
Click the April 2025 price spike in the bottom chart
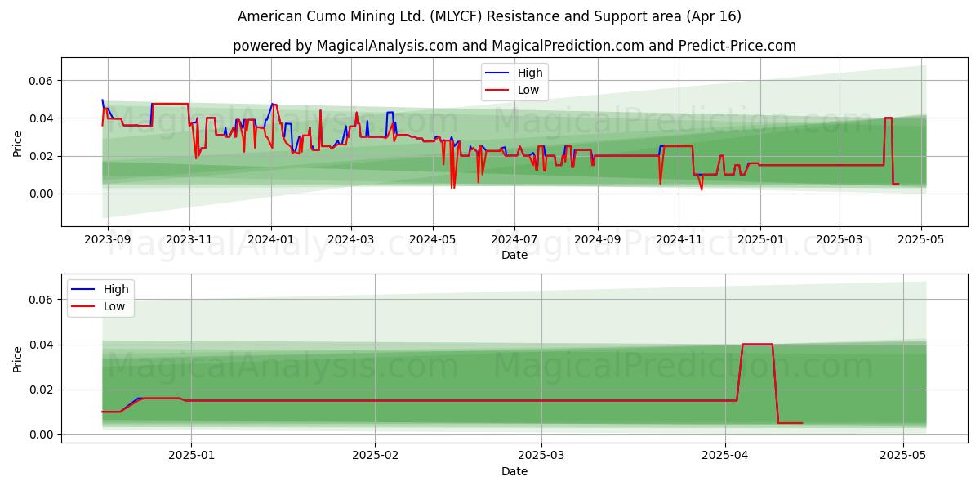(x=757, y=345)
